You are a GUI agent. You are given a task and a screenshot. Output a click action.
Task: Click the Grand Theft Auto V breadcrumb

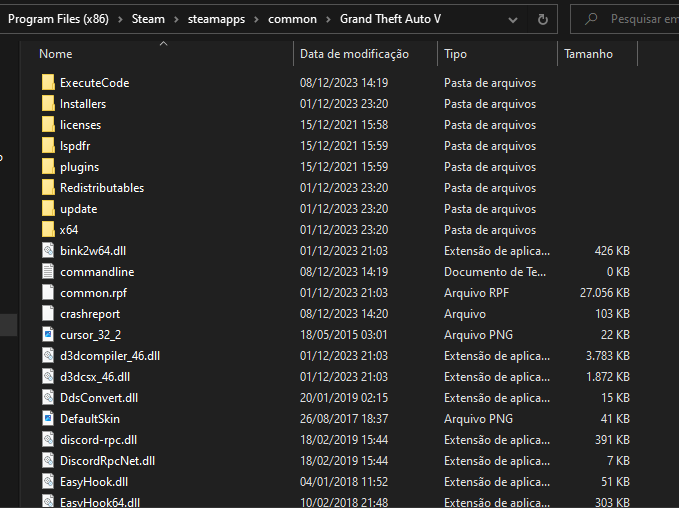(390, 19)
